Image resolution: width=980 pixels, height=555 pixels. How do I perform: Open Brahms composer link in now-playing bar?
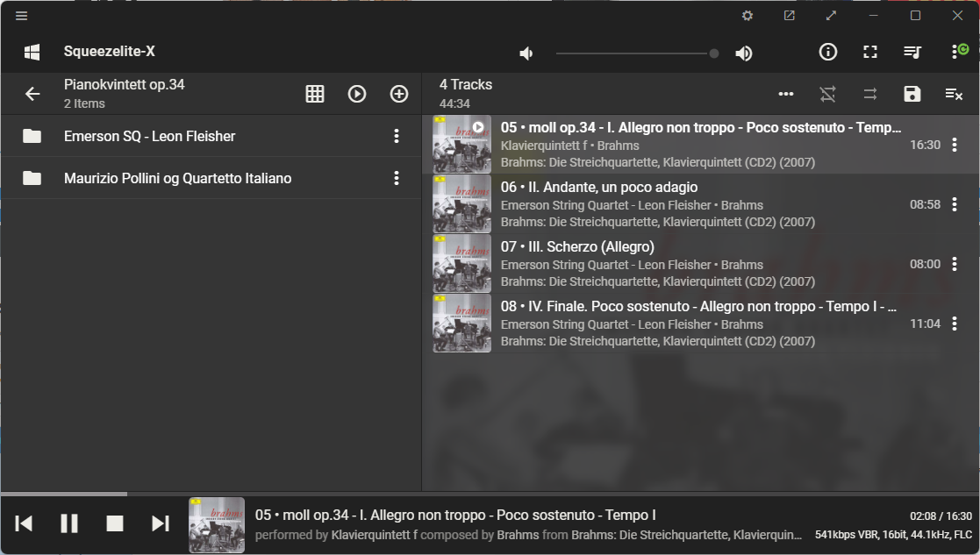pyautogui.click(x=518, y=535)
